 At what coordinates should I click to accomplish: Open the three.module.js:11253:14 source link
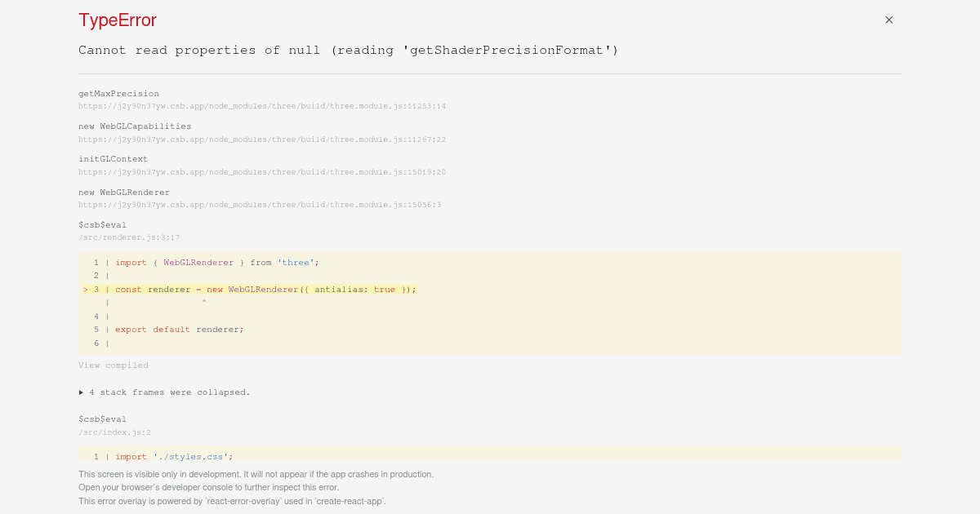[262, 106]
